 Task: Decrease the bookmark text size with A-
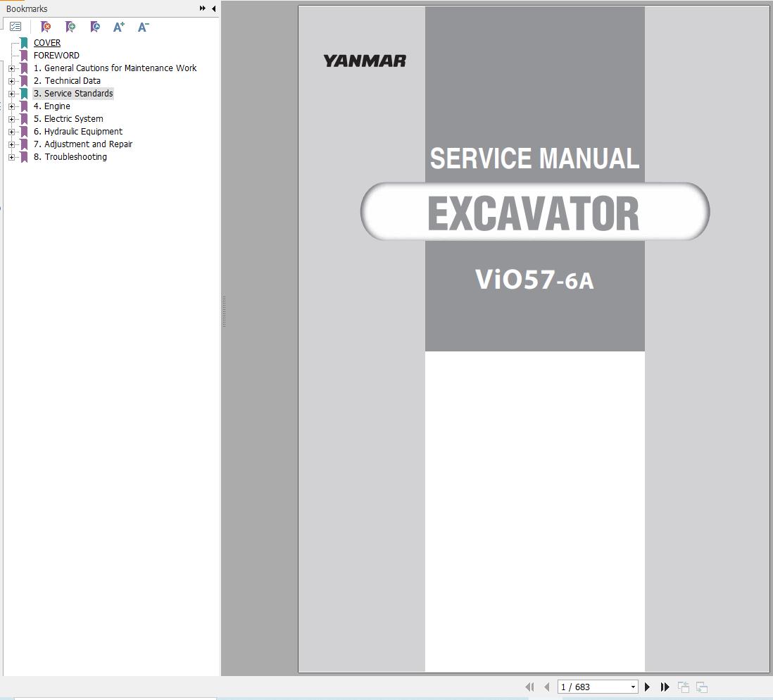coord(143,27)
